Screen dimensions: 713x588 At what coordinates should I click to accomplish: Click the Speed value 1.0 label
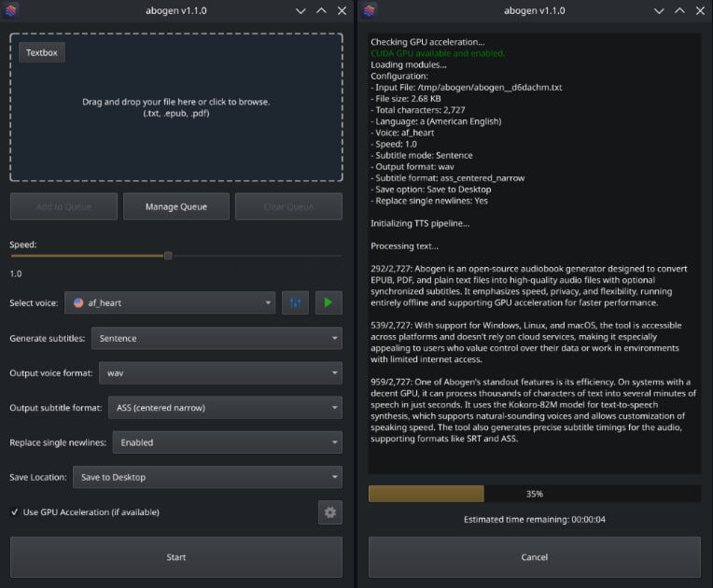pos(16,273)
